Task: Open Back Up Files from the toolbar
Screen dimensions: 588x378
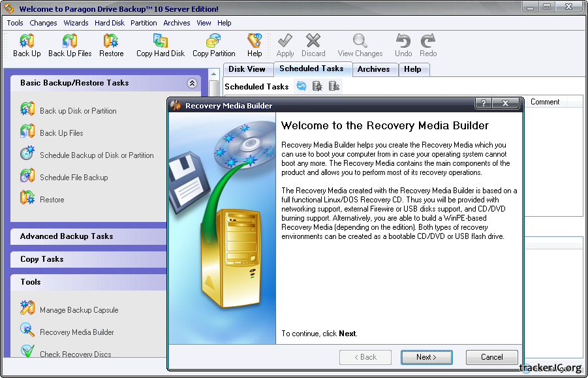Action: [x=70, y=46]
